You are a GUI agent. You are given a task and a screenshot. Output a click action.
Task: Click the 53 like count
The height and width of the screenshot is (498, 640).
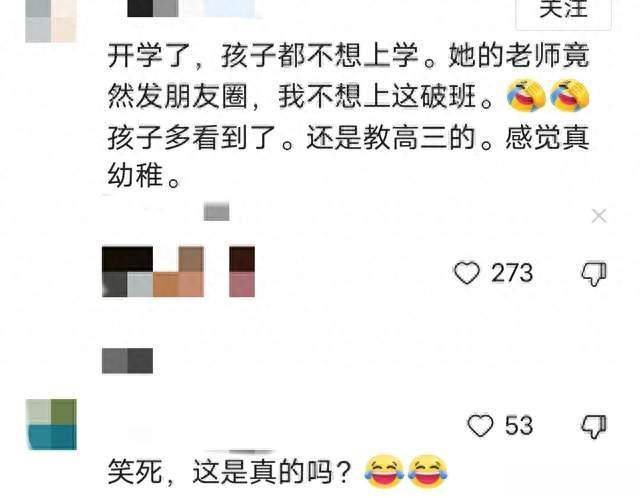(x=519, y=425)
